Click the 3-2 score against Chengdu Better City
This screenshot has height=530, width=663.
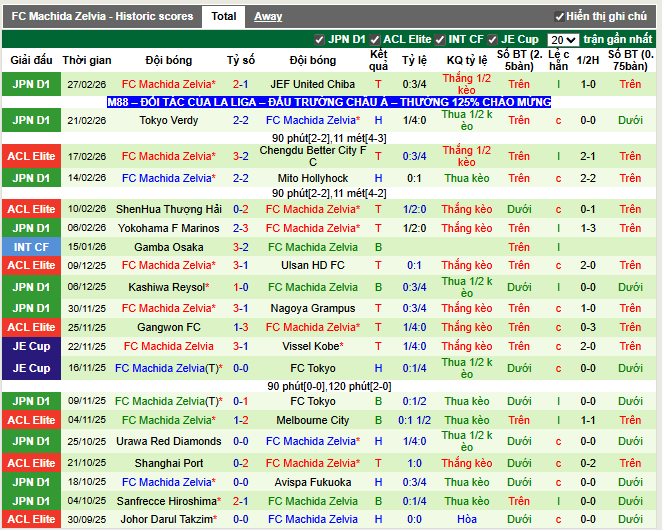pos(241,156)
